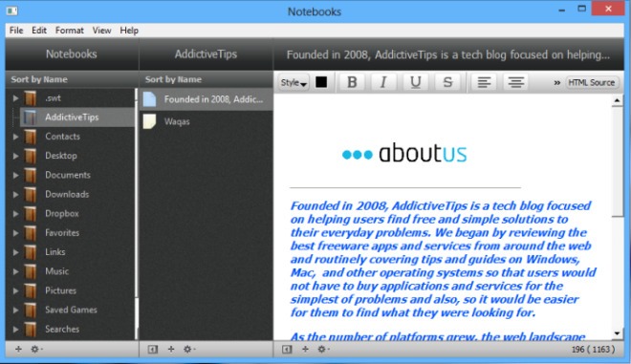The height and width of the screenshot is (364, 631).
Task: Expand the Downloads notebook arrow
Action: point(15,195)
